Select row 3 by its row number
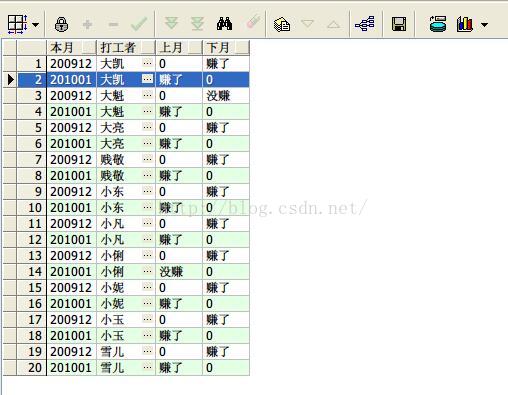Viewport: 508px width, 395px height. 31,96
